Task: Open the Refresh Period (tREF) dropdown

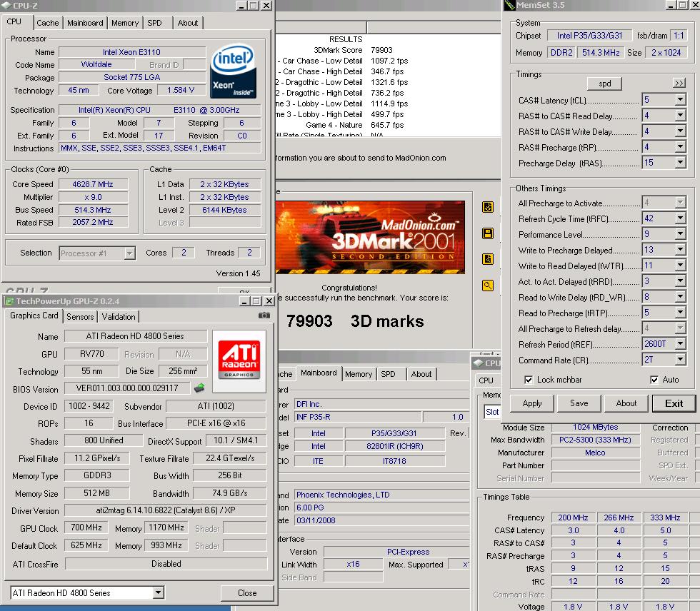Action: pos(680,344)
